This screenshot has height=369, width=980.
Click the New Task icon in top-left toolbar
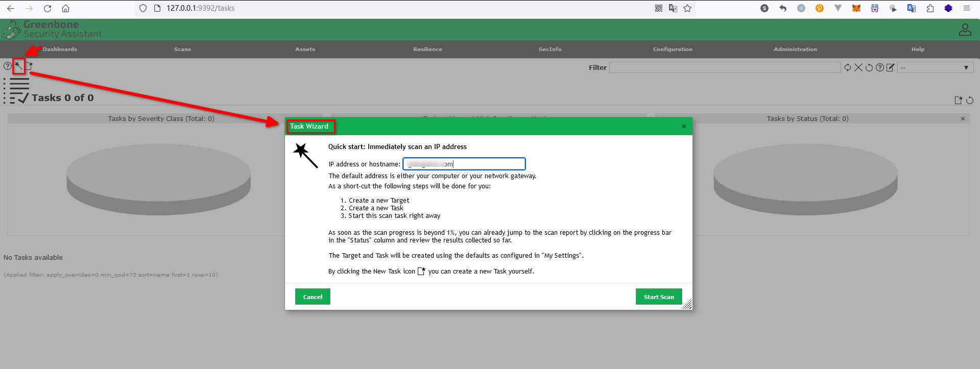coord(30,66)
